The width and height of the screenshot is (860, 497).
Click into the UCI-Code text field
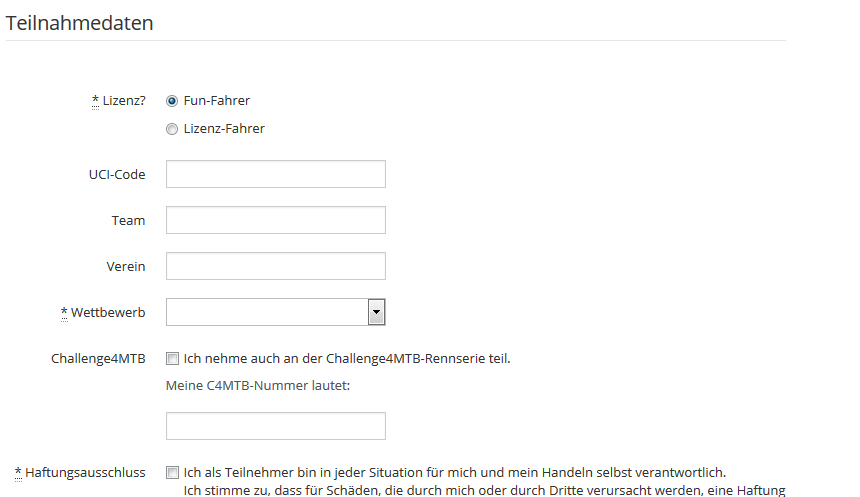pos(275,175)
